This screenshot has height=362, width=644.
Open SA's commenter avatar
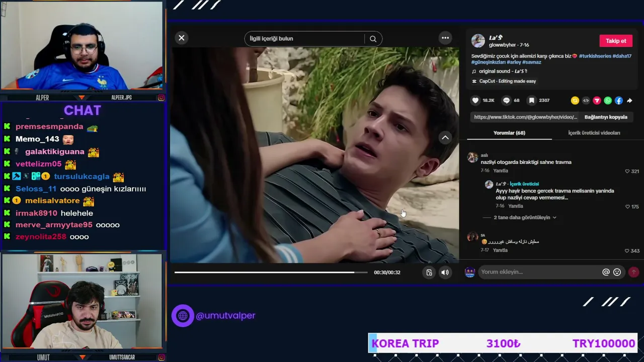pyautogui.click(x=472, y=237)
